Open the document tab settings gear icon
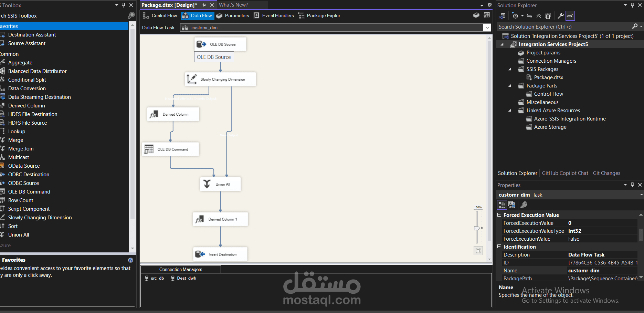 click(x=490, y=5)
